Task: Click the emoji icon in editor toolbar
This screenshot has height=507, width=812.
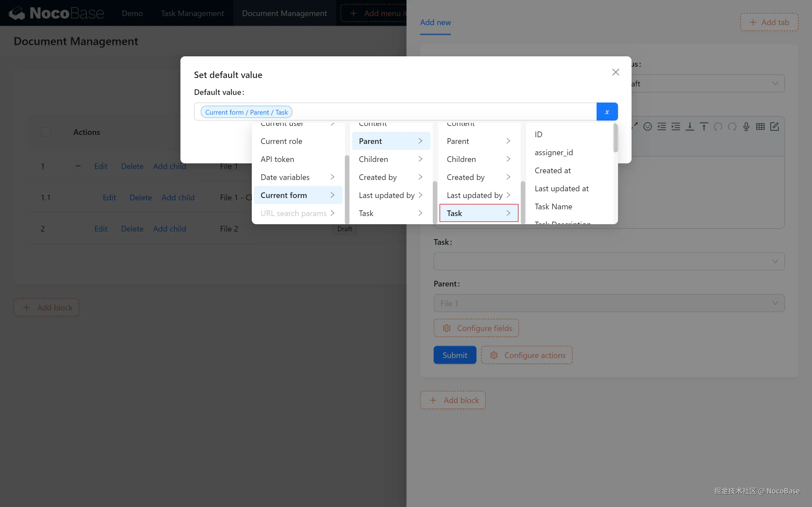Action: pyautogui.click(x=647, y=126)
